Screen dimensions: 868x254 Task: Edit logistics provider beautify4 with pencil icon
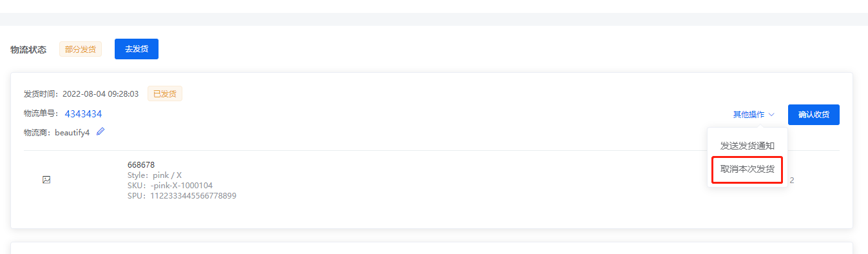101,132
